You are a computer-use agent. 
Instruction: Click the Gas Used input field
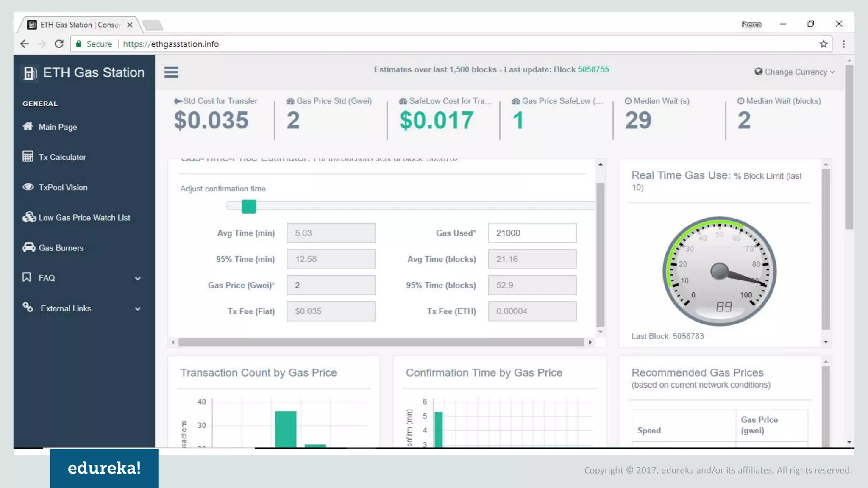pos(532,233)
